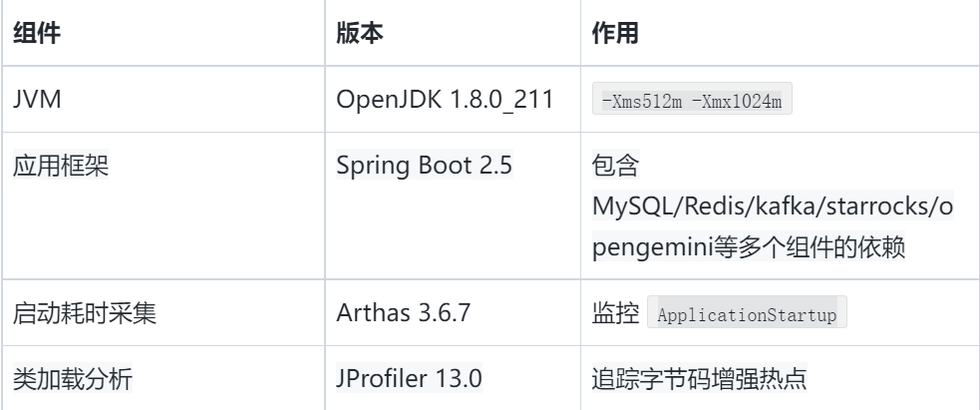Click the 作用 column header

[x=616, y=33]
